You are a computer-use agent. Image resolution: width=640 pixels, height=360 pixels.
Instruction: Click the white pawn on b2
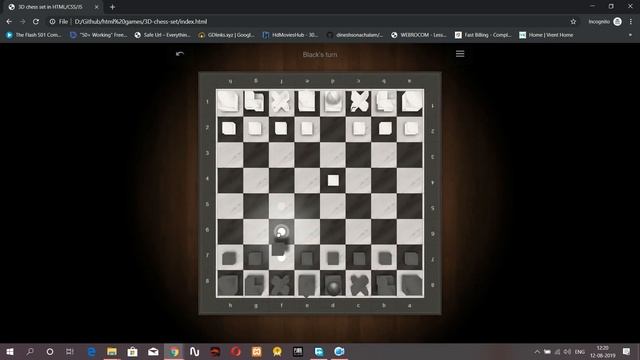384,128
